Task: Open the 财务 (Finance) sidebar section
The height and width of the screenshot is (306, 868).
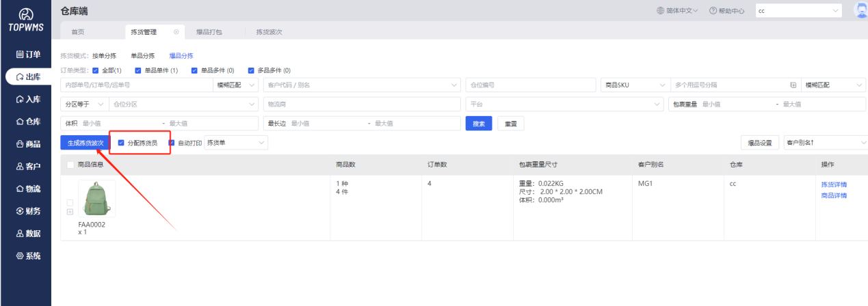Action: 27,211
